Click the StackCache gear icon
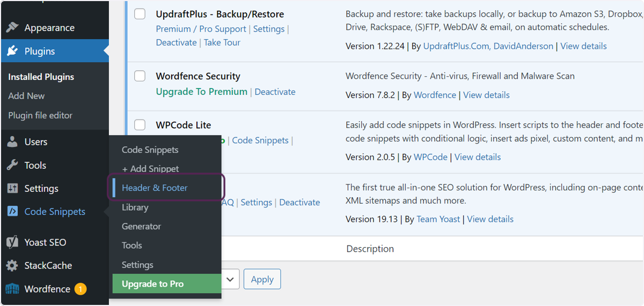Viewport: 644px width, 306px height. coord(13,265)
